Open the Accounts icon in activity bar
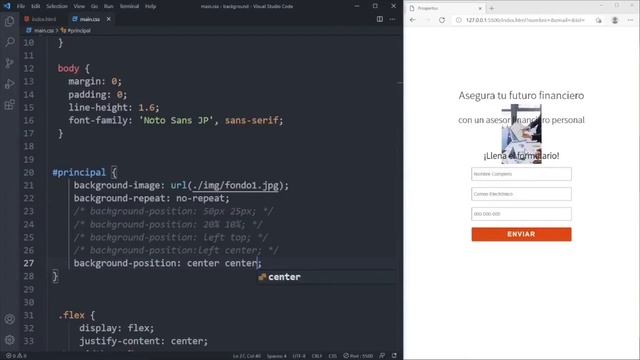Viewport: 640px width, 360px height. (x=9, y=319)
